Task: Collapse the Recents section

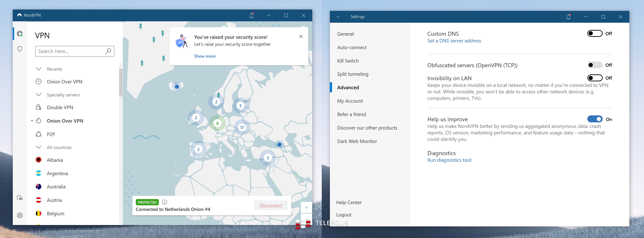Action: pyautogui.click(x=39, y=69)
